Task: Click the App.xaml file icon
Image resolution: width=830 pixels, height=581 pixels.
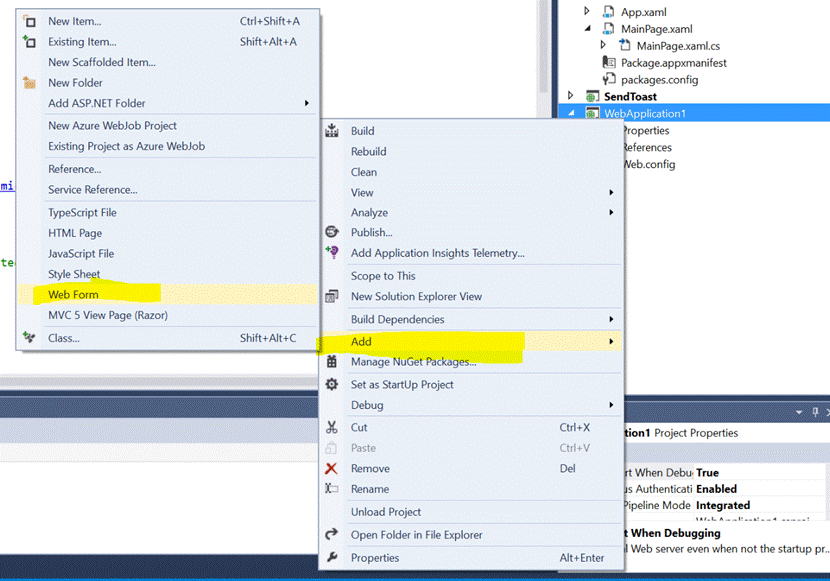Action: coord(609,12)
